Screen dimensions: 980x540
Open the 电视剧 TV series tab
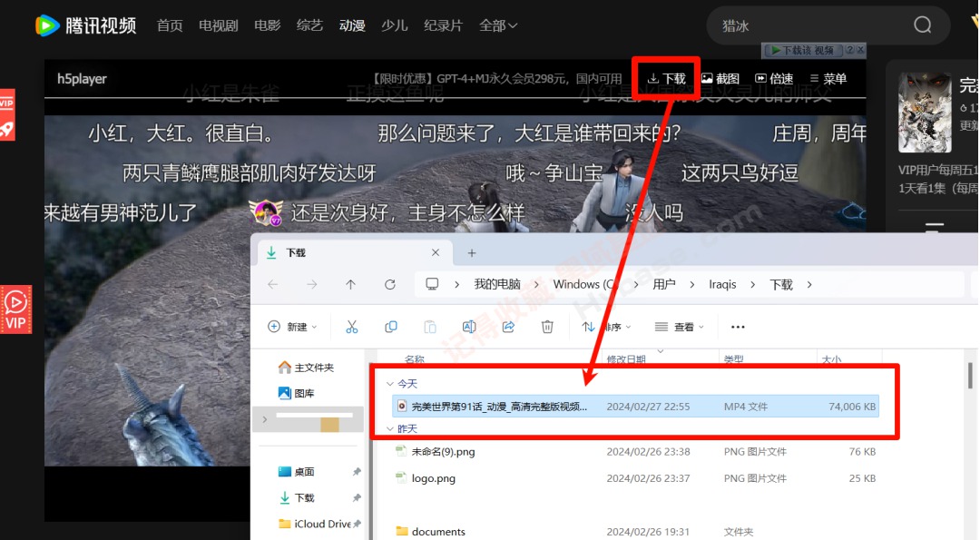pyautogui.click(x=218, y=25)
